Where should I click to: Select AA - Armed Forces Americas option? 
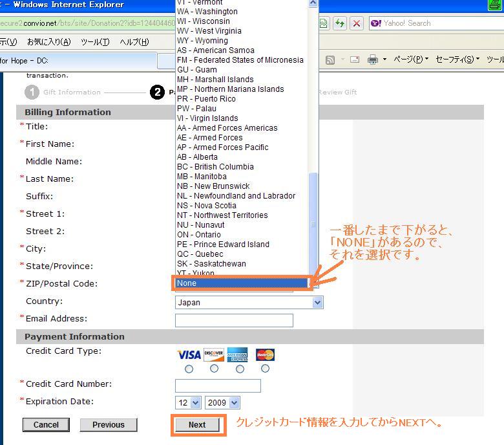tap(242, 127)
